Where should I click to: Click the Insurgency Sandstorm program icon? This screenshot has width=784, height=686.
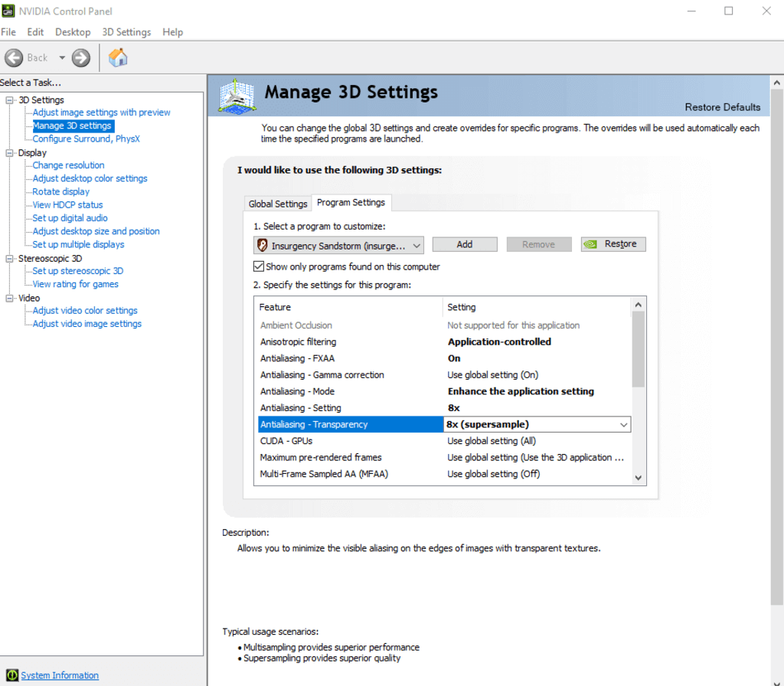pos(262,245)
